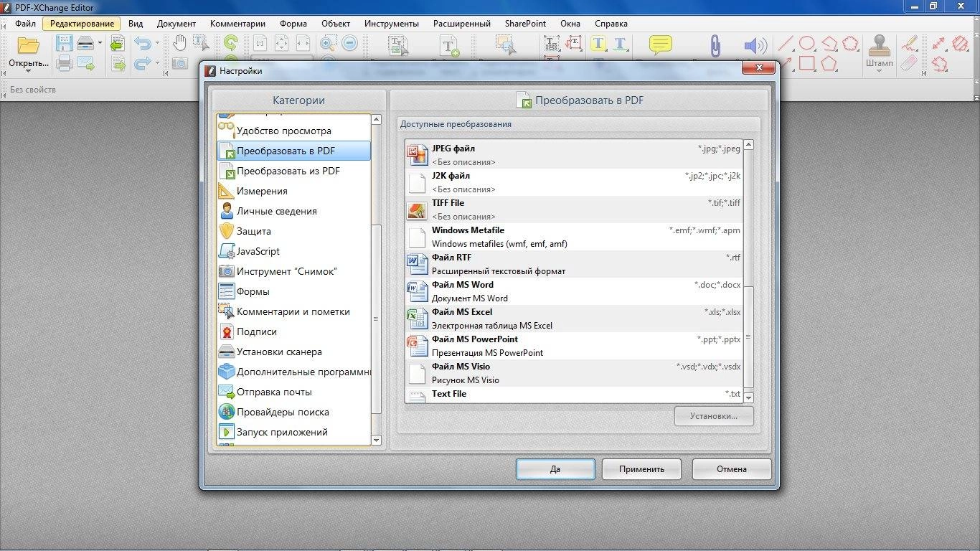Viewport: 980px width, 551px height.
Task: Close the Настройки dialog with red X
Action: coord(758,68)
